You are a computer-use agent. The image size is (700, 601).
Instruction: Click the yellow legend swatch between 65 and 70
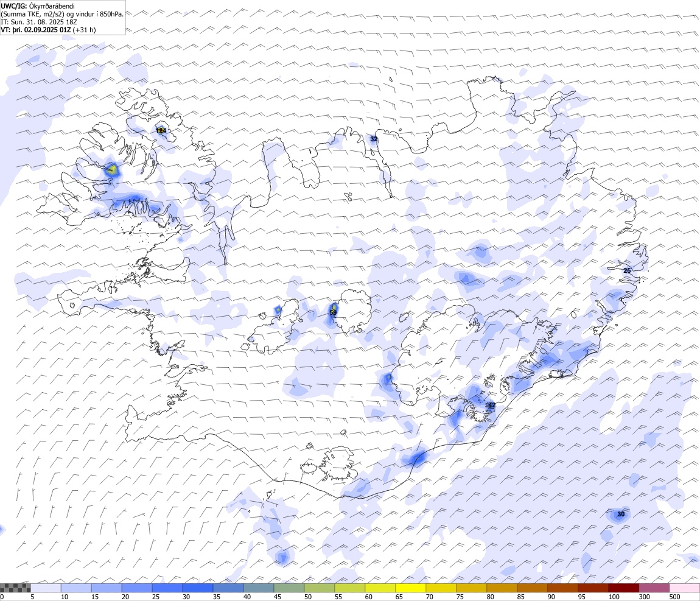411,588
